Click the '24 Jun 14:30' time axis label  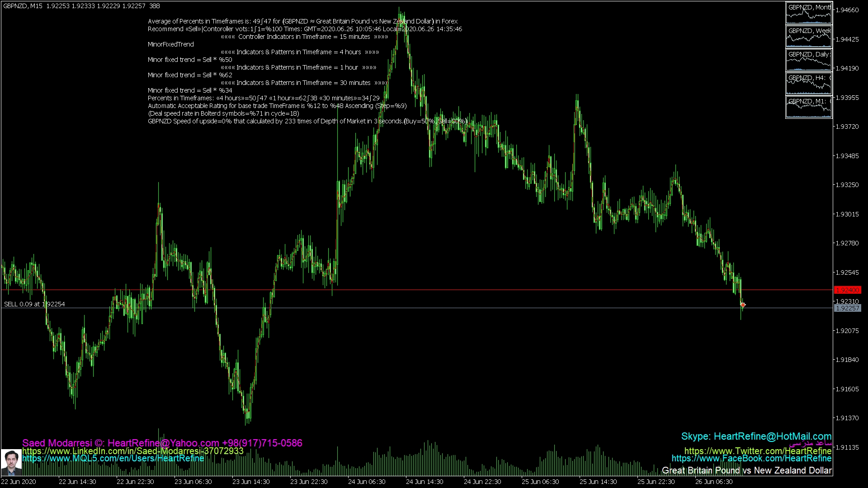pos(425,482)
